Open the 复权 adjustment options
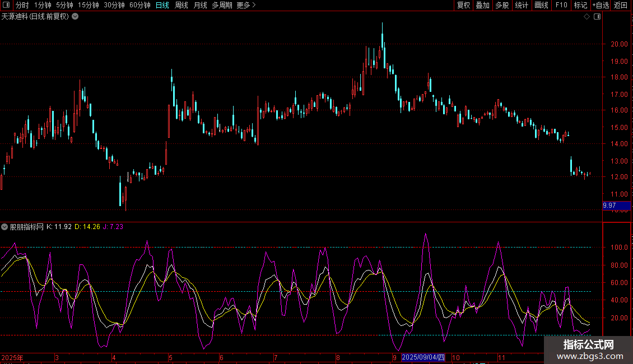Image resolution: width=633 pixels, height=364 pixels. (x=463, y=5)
